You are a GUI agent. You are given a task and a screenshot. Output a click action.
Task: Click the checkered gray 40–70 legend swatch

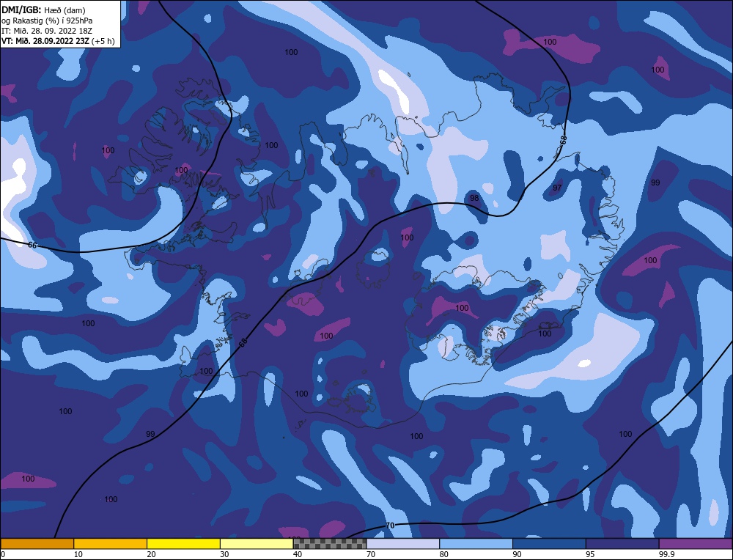coord(330,544)
